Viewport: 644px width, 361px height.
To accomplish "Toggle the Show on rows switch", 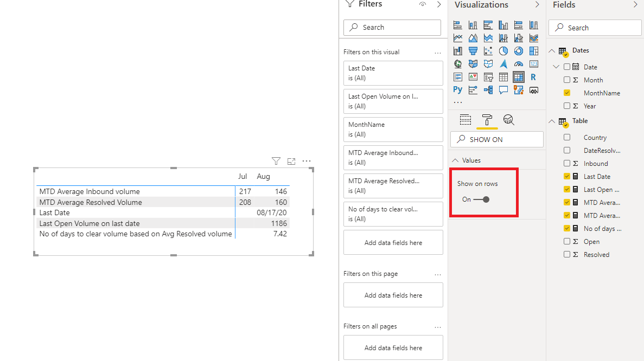I will (481, 199).
